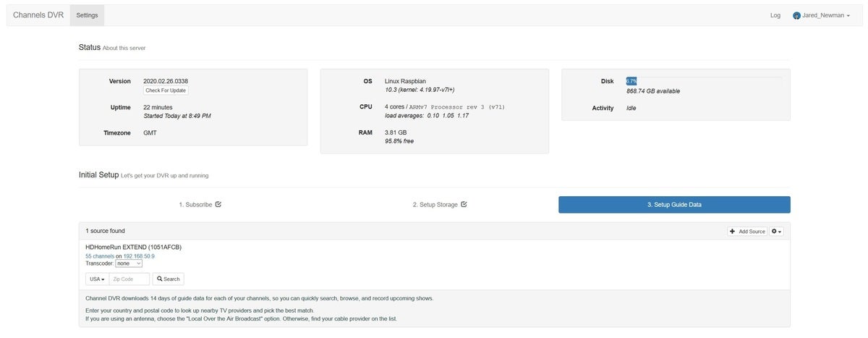The height and width of the screenshot is (338, 868).
Task: Go to step 3 Setup Guide Data
Action: pos(674,205)
